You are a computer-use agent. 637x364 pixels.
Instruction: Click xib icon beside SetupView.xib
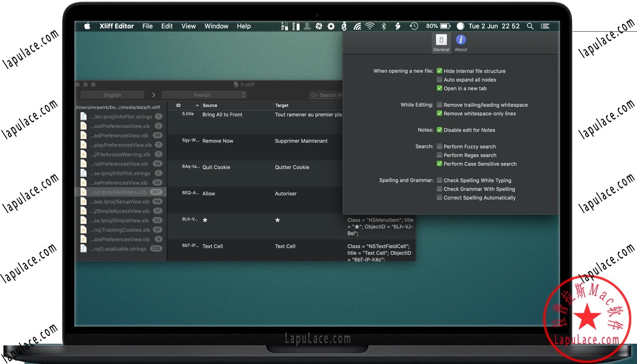[x=83, y=202]
